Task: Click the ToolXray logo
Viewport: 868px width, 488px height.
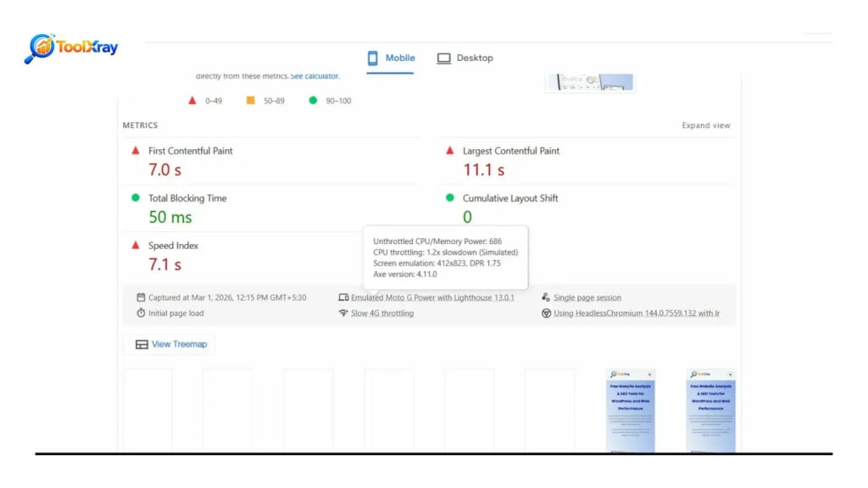Action: 71,48
